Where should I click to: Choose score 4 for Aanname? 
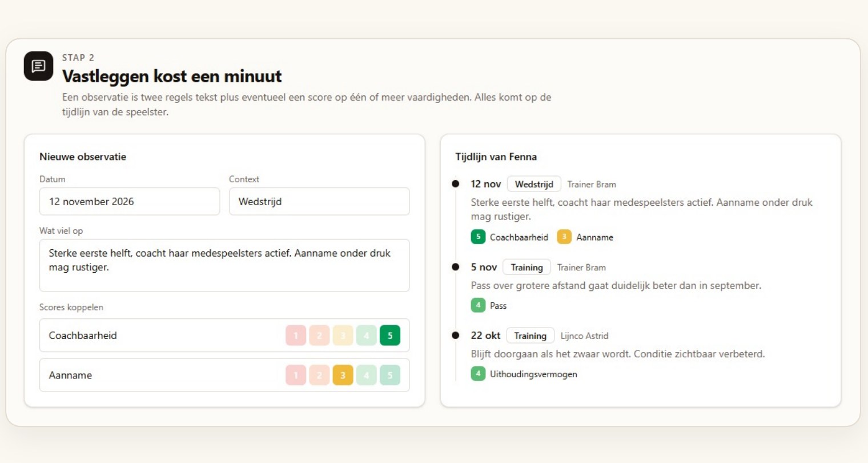click(367, 375)
